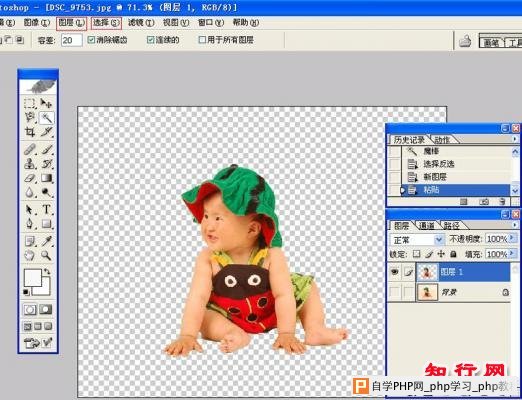Select the Slice tool
Viewport: 522px width, 400px height.
[x=46, y=132]
